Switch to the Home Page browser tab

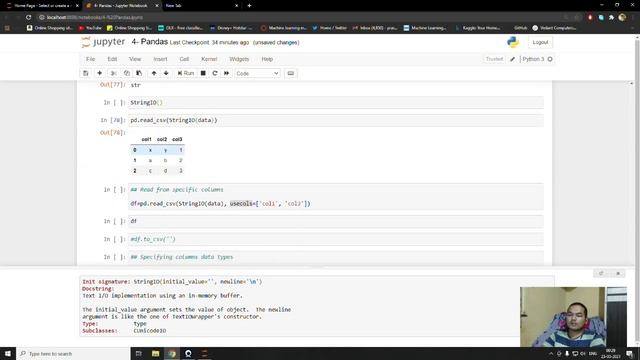click(42, 6)
